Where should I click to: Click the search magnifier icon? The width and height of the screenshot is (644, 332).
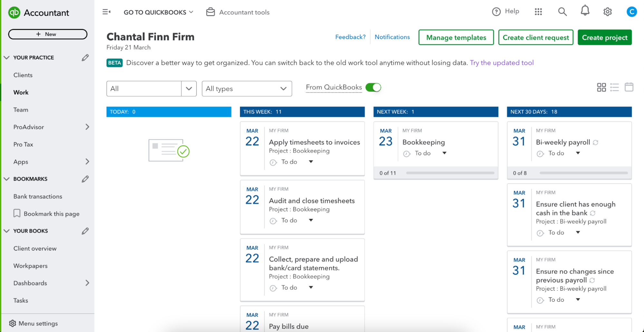click(562, 12)
